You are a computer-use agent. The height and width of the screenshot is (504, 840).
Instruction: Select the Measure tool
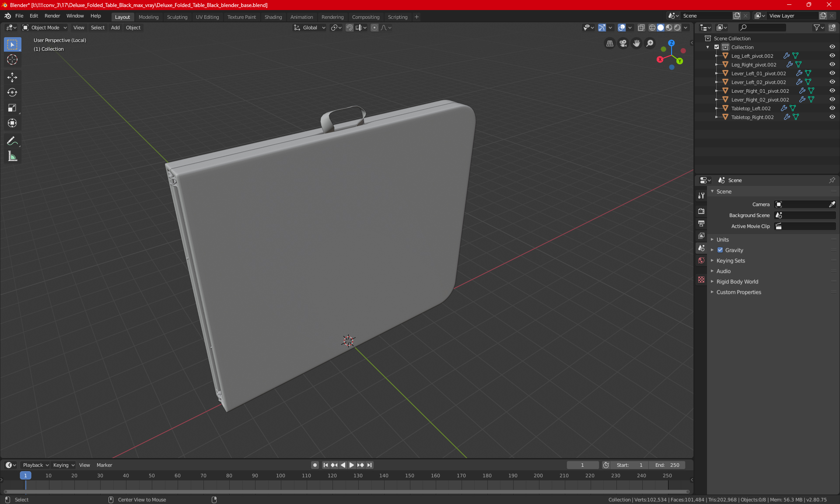tap(12, 156)
